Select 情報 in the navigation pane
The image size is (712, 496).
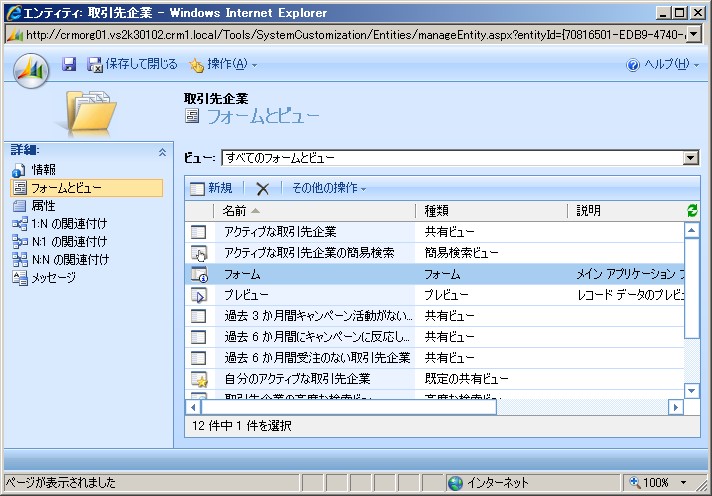(x=44, y=170)
